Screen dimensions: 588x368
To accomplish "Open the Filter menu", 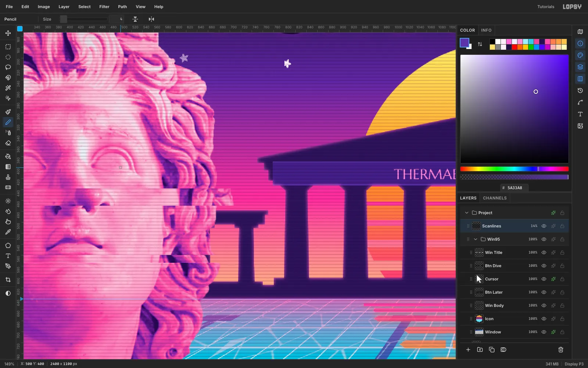I will click(x=104, y=7).
